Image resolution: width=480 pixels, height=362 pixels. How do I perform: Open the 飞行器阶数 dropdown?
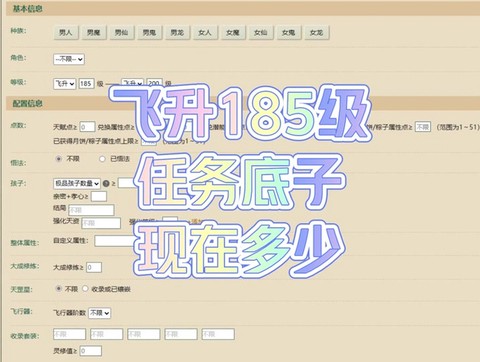point(99,313)
